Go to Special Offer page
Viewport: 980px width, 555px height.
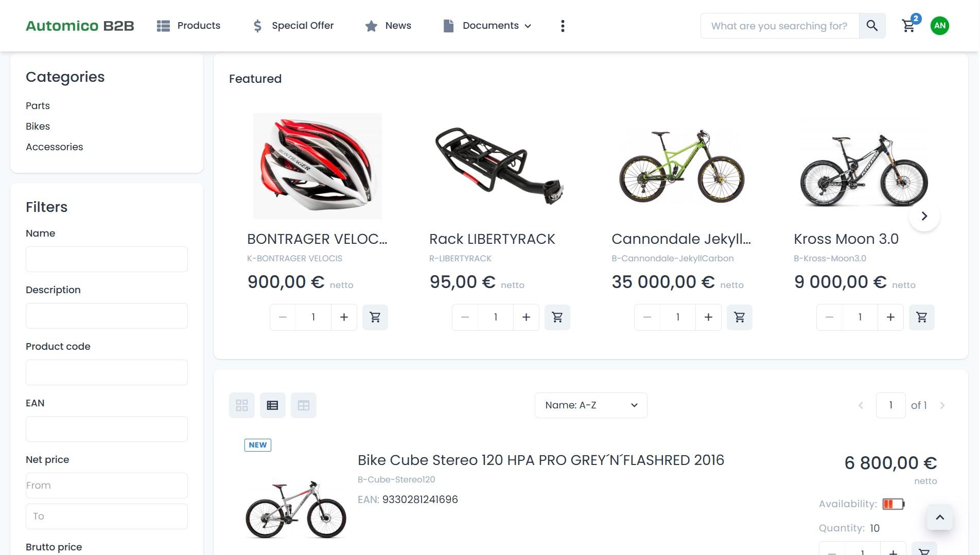(x=293, y=26)
